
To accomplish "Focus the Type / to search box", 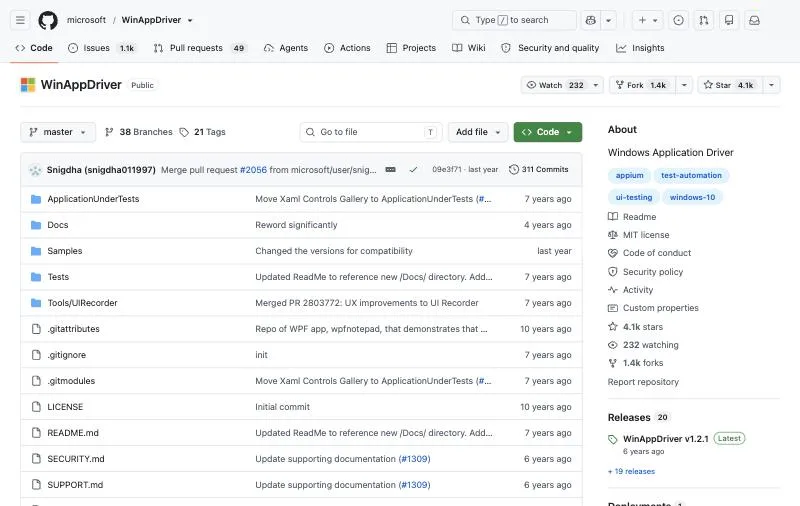I will [x=514, y=20].
